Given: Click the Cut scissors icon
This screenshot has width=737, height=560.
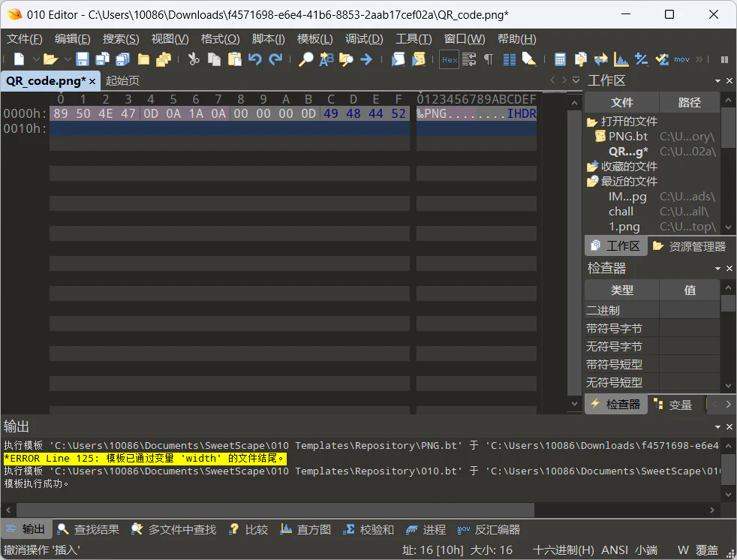Looking at the screenshot, I should point(194,59).
